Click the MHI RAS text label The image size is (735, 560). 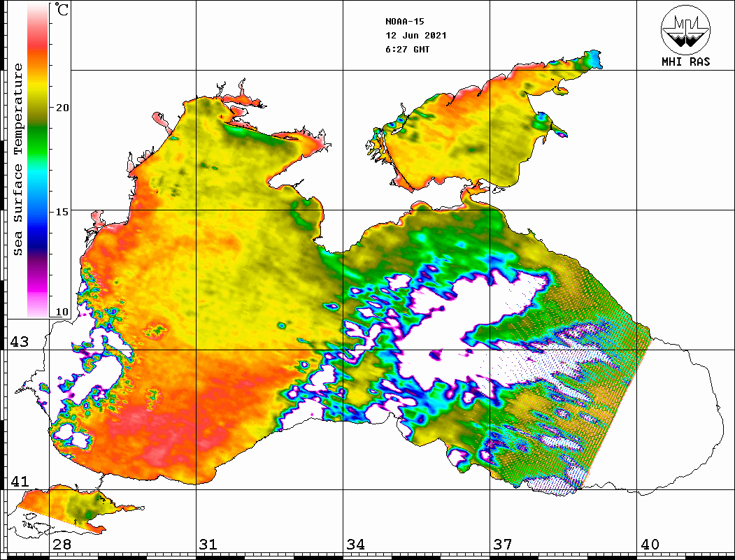685,62
